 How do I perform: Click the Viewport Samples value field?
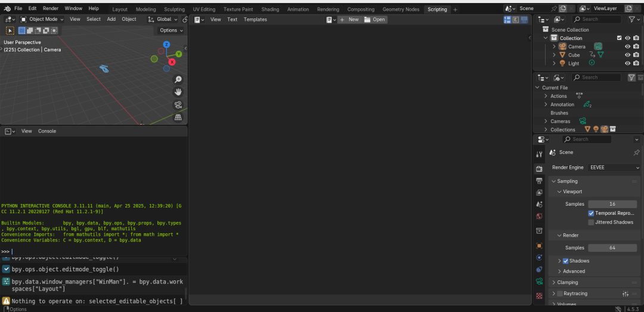pyautogui.click(x=612, y=204)
